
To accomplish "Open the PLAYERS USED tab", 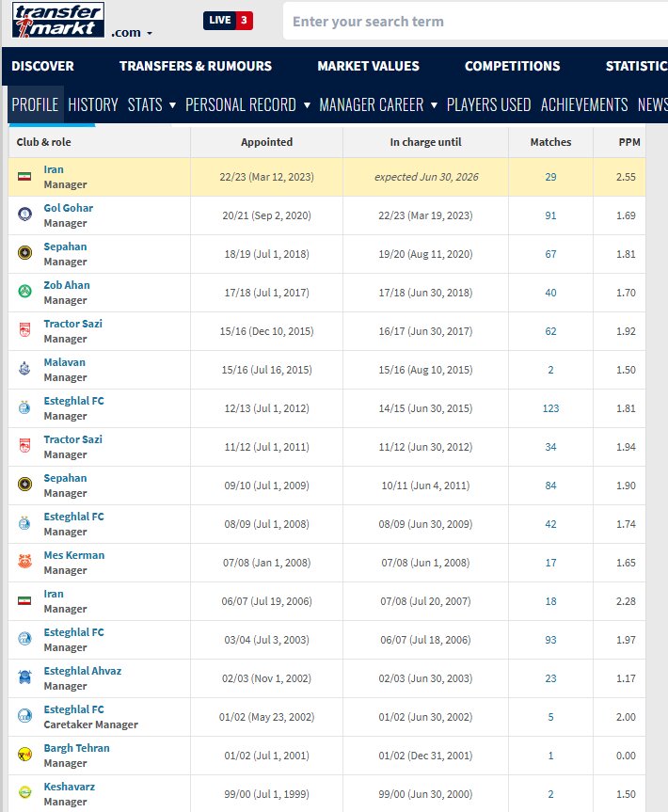I will [488, 104].
